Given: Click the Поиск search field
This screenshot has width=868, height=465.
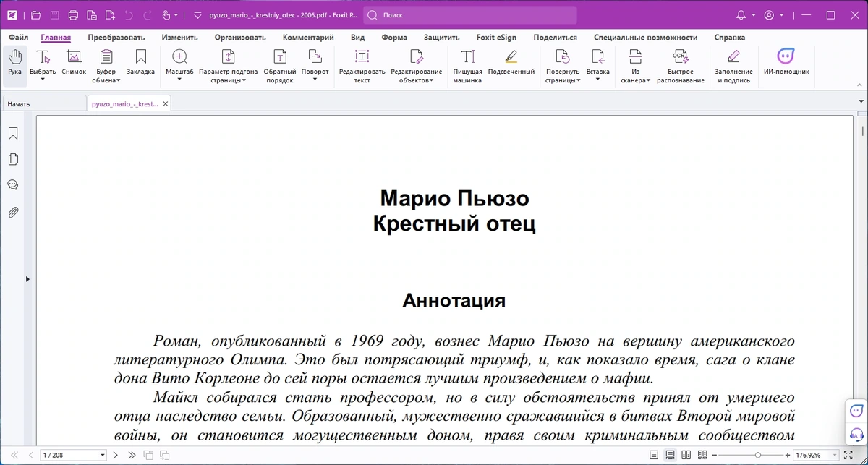Looking at the screenshot, I should [x=470, y=15].
